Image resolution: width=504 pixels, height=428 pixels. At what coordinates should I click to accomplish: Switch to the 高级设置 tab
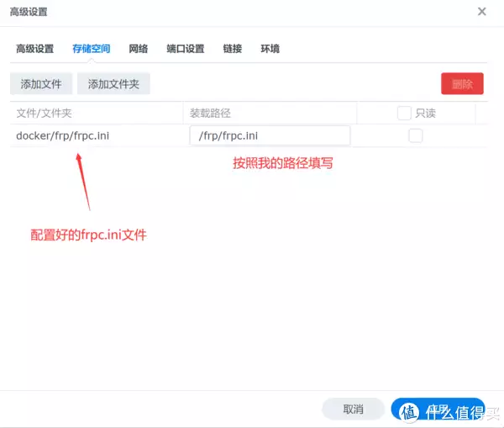coord(34,49)
